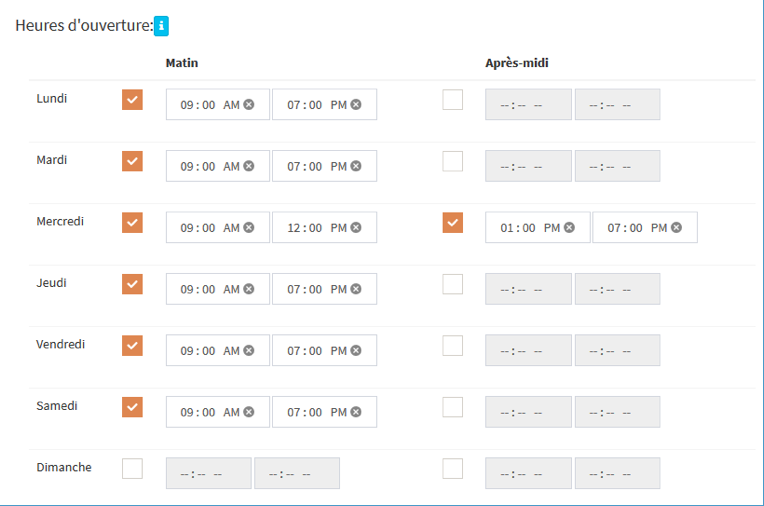Image resolution: width=764 pixels, height=506 pixels.
Task: Clear Vendredi morning closing time
Action: pyautogui.click(x=356, y=351)
